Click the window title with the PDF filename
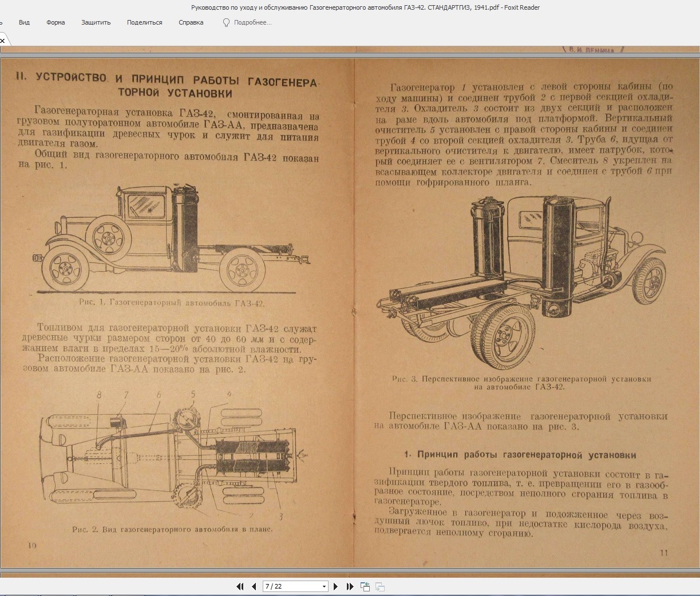The image size is (700, 596). 365,7
